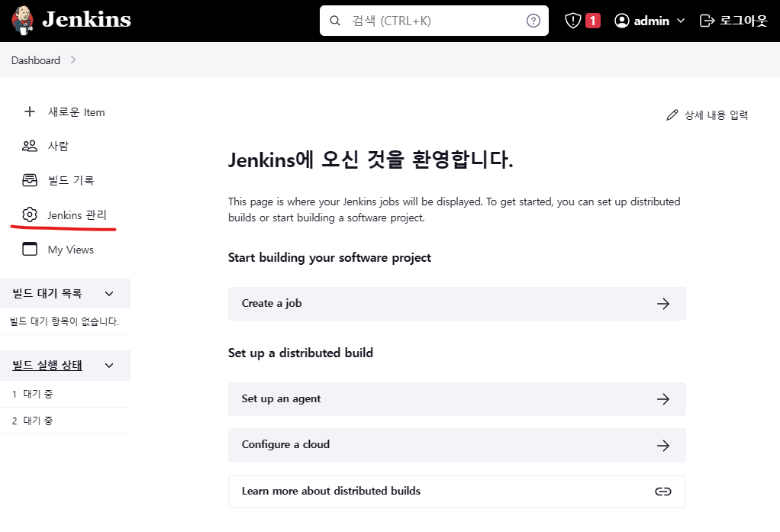Click the red notification badge showing 1
This screenshot has height=532, width=780.
[592, 21]
